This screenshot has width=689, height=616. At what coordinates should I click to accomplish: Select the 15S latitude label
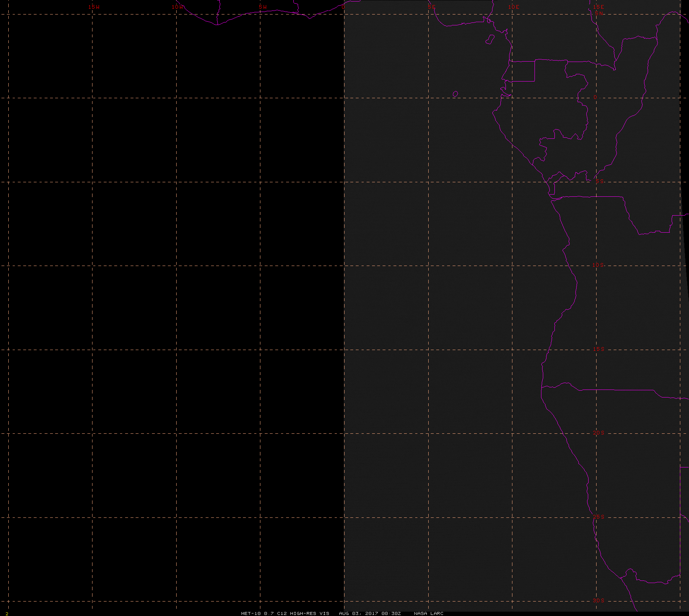coord(599,349)
